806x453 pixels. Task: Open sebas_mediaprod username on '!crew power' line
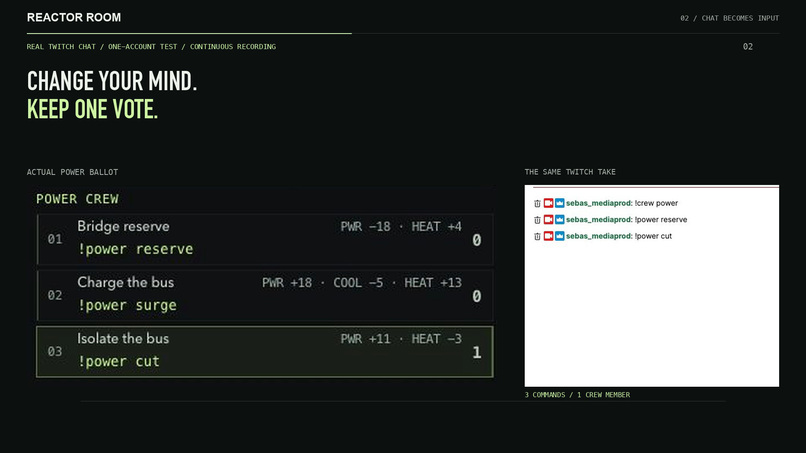point(599,203)
